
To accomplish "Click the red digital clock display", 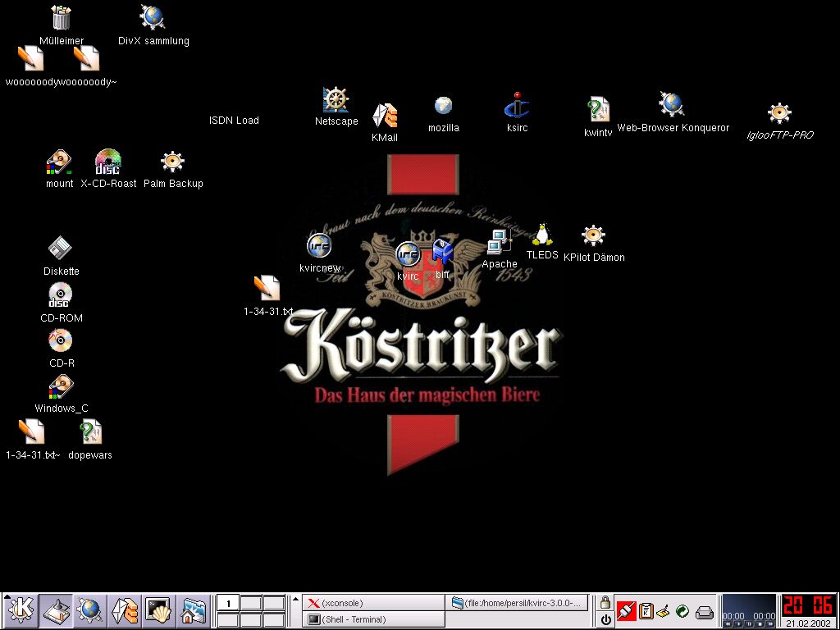I will click(x=808, y=605).
